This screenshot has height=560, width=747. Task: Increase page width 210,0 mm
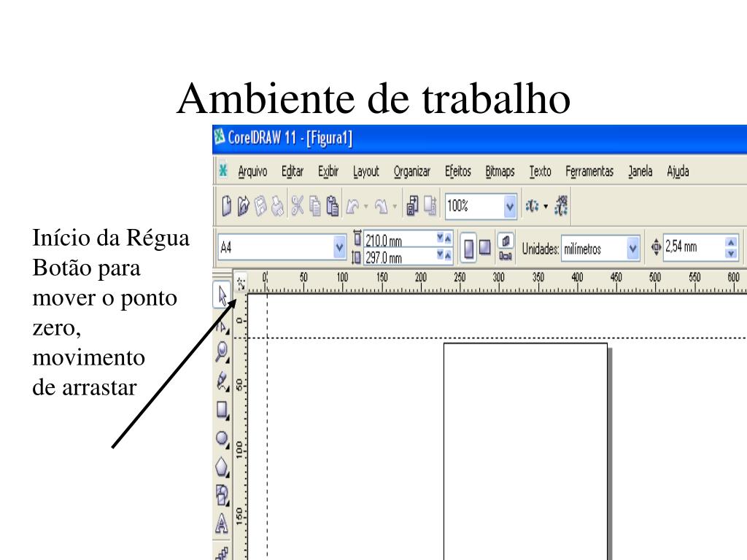click(x=448, y=238)
